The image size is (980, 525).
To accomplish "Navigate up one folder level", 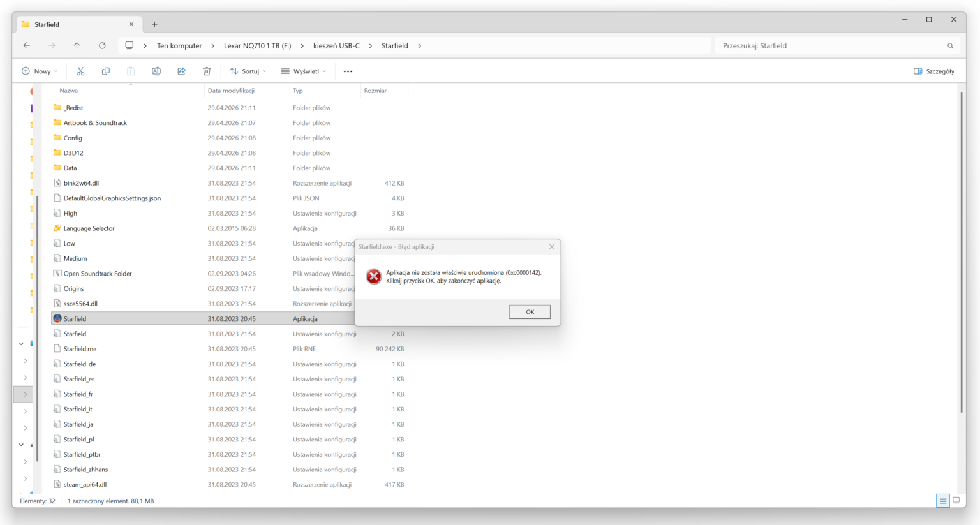I will point(77,45).
